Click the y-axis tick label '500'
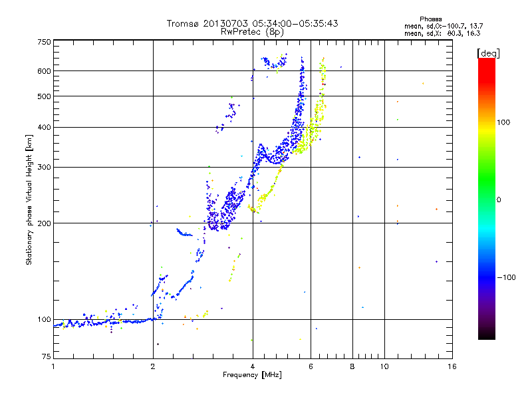 click(45, 96)
